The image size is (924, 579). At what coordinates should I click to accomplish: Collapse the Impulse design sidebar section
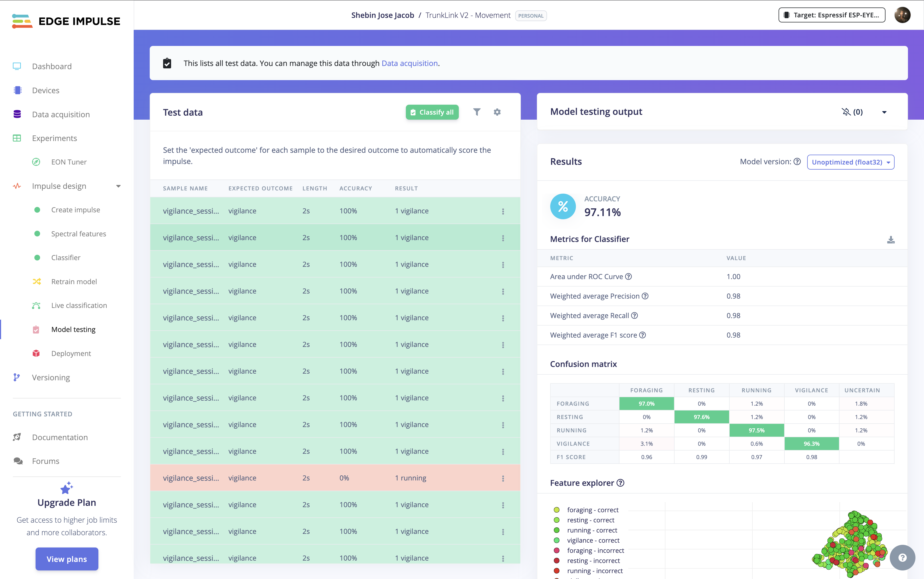point(118,186)
